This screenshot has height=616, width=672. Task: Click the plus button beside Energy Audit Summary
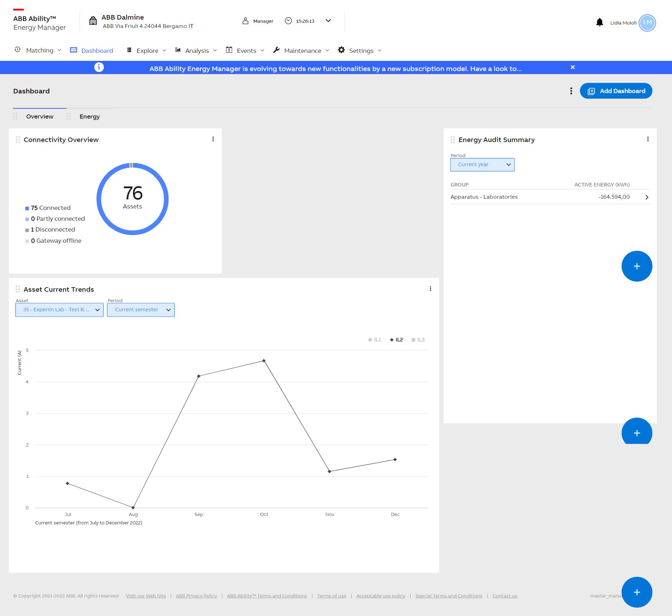pos(637,266)
